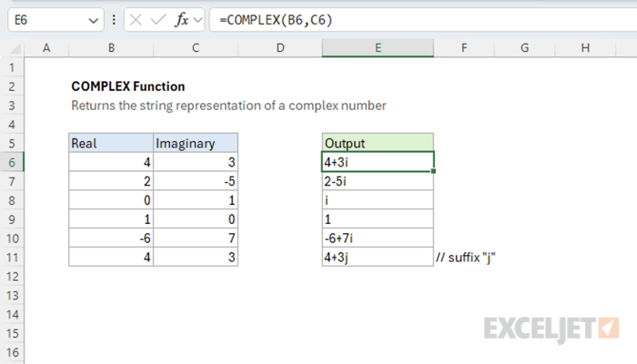Click the 'Returns the string representation' description cell
This screenshot has height=364, width=637.
coord(228,106)
